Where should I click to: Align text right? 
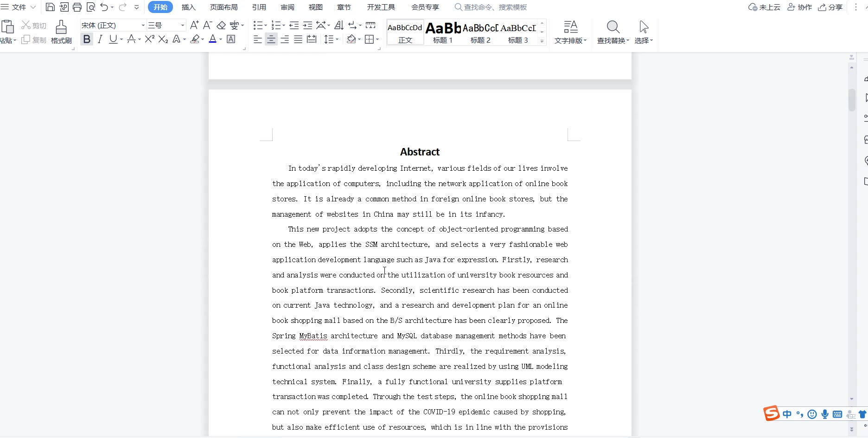(285, 39)
